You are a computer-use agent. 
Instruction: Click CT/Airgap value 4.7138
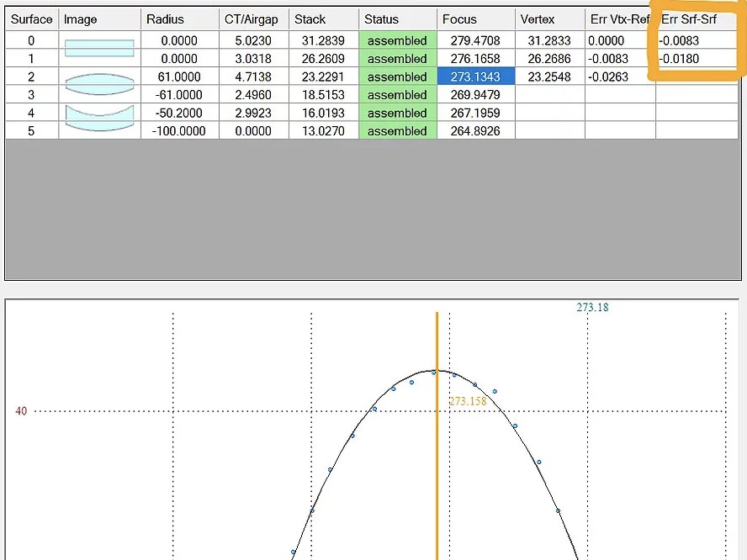253,77
